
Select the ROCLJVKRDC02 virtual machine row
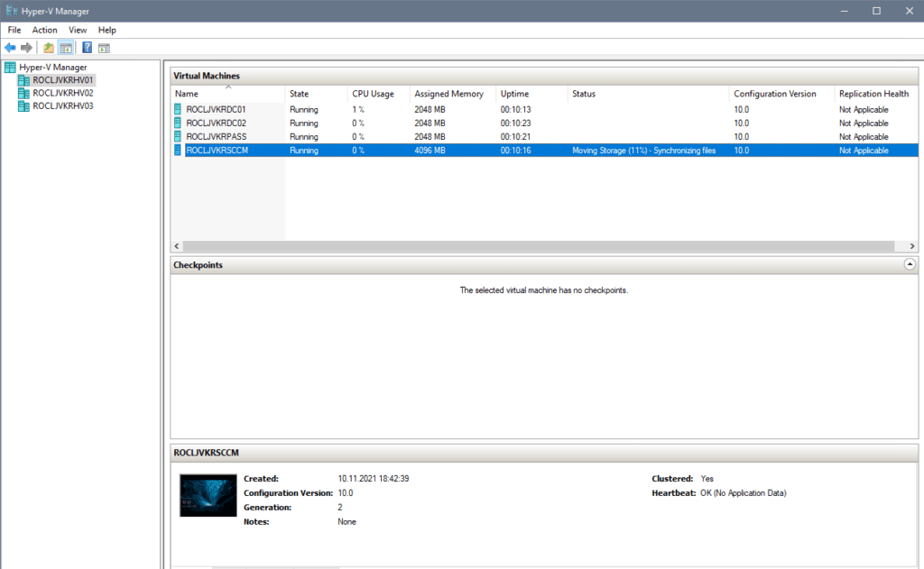click(544, 123)
